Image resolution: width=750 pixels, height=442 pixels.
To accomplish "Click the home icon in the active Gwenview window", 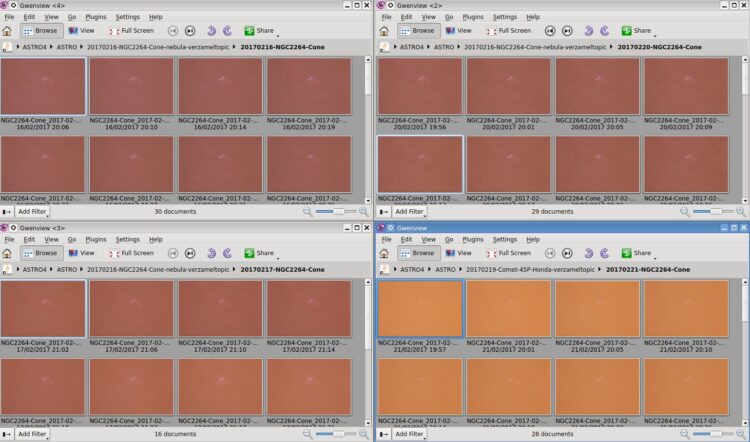I will coord(384,254).
